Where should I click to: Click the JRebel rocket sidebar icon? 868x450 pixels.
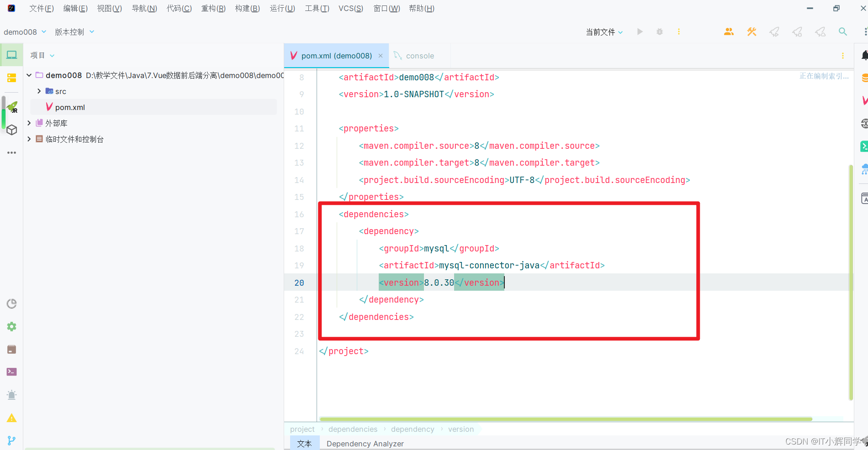[x=12, y=107]
